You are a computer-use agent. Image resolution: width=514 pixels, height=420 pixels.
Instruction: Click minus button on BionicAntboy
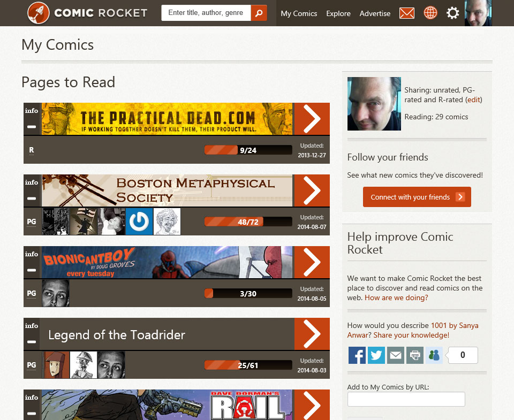point(32,270)
